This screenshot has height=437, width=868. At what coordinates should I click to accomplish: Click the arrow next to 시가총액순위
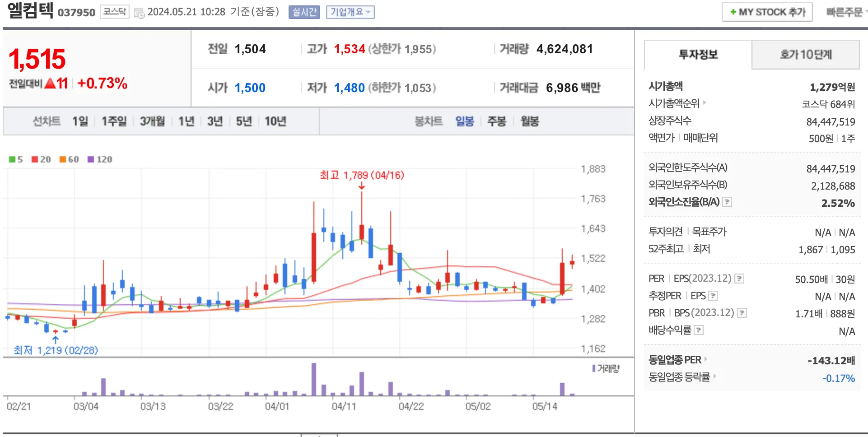pos(705,102)
